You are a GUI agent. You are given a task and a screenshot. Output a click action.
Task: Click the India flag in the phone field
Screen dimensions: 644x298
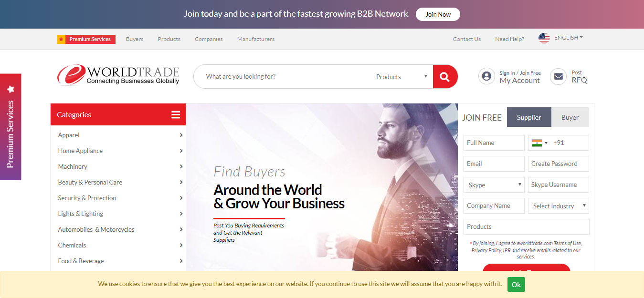tap(537, 143)
